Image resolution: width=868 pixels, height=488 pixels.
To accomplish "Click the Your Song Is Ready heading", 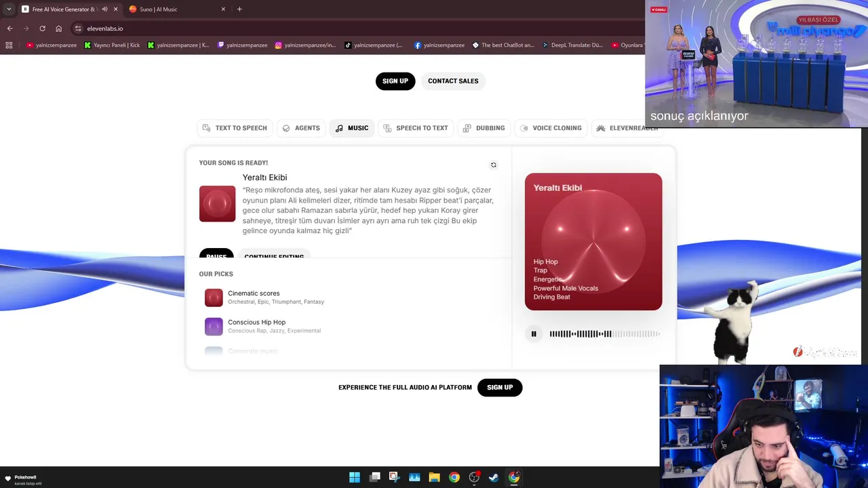I will click(233, 163).
